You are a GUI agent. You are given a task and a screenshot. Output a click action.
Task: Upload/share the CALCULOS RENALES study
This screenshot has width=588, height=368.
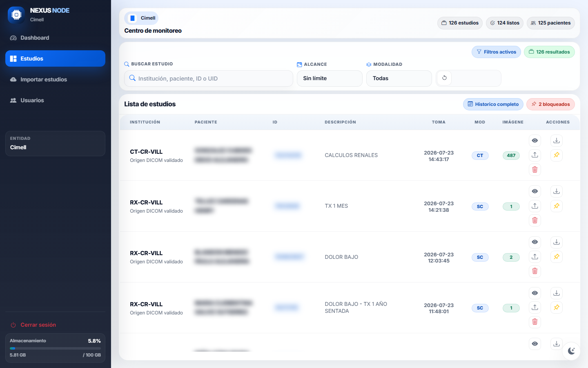click(x=535, y=155)
